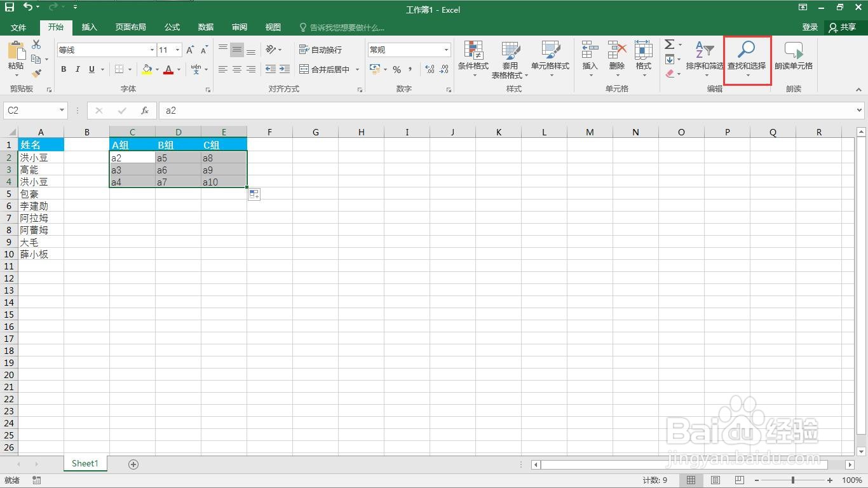868x488 pixels.
Task: Click the Decrease Decimal icon
Action: coord(444,69)
